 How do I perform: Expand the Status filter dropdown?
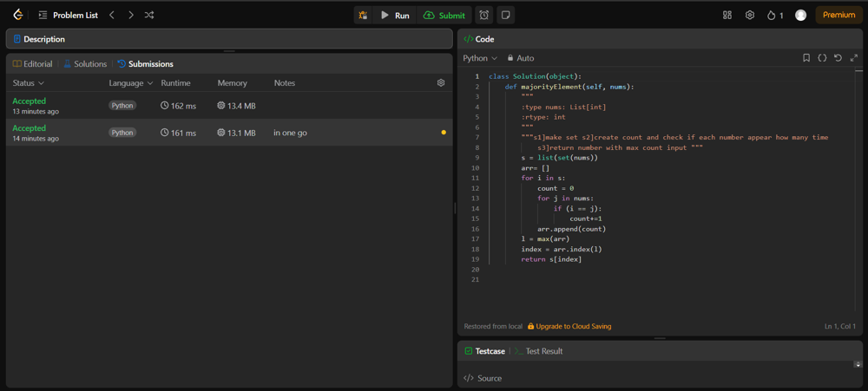click(28, 83)
